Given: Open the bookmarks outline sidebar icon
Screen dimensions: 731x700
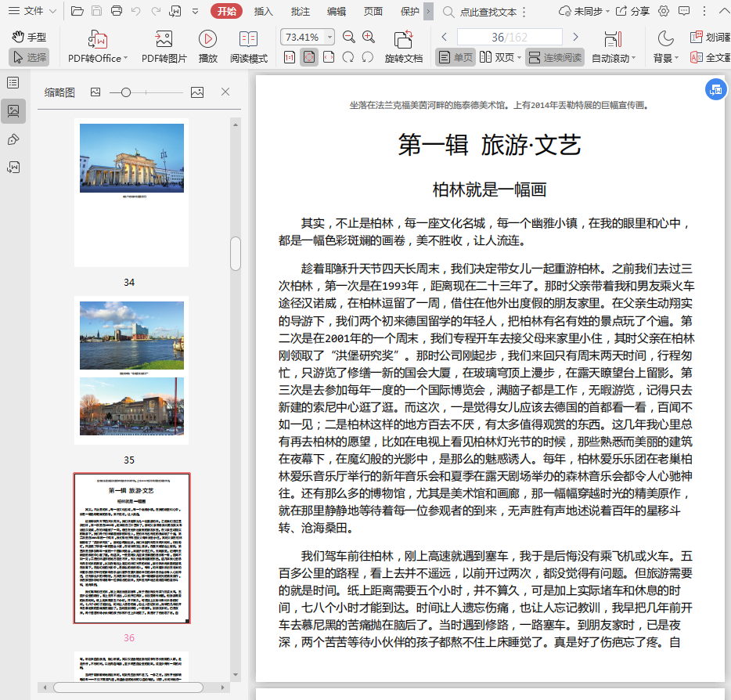Looking at the screenshot, I should [x=13, y=83].
